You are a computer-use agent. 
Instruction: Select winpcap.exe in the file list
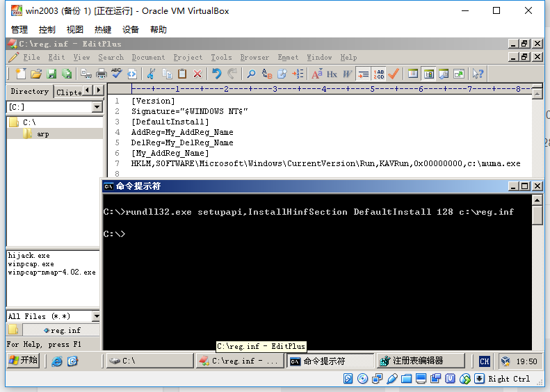coord(31,264)
